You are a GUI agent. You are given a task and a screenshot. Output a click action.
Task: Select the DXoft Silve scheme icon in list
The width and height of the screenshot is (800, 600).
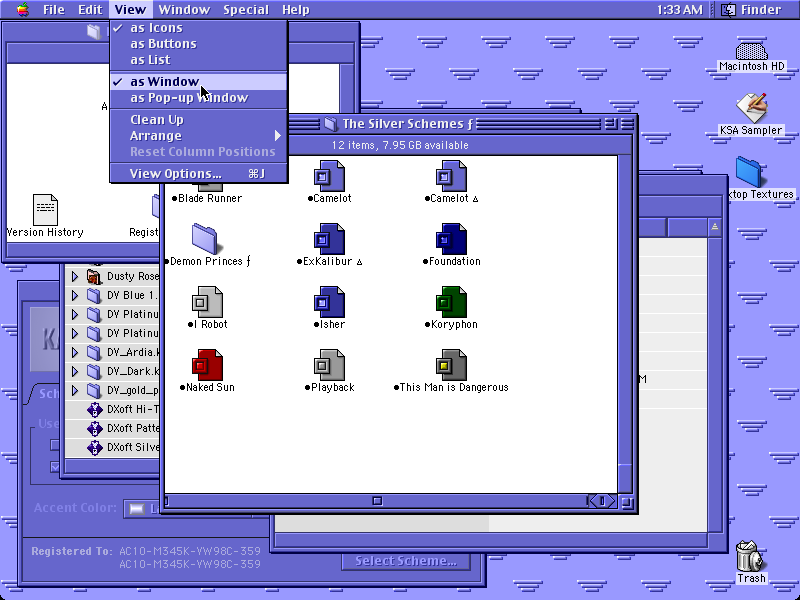[x=94, y=447]
